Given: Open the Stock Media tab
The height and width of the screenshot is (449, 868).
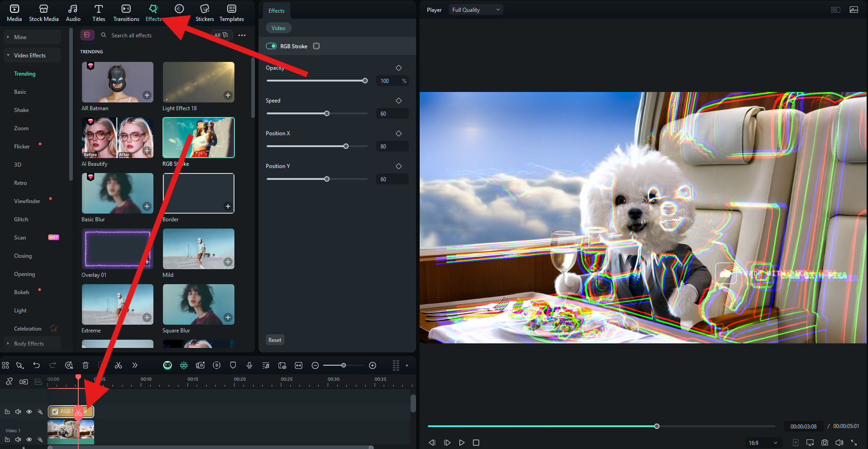Looking at the screenshot, I should click(x=44, y=13).
